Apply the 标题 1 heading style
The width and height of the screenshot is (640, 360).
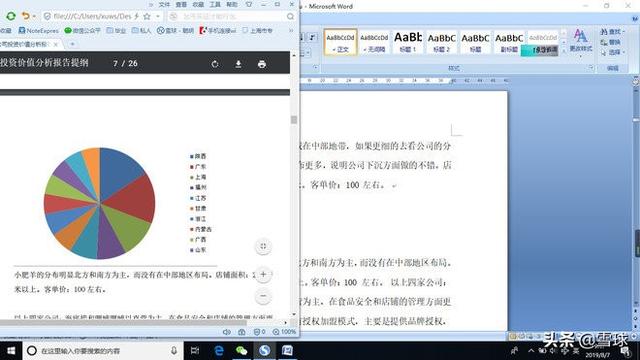(408, 42)
